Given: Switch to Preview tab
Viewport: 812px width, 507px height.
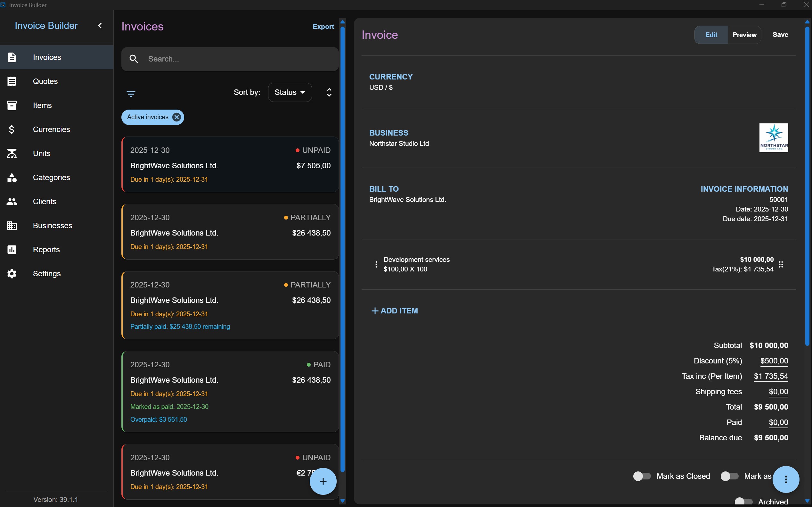Looking at the screenshot, I should (x=744, y=35).
